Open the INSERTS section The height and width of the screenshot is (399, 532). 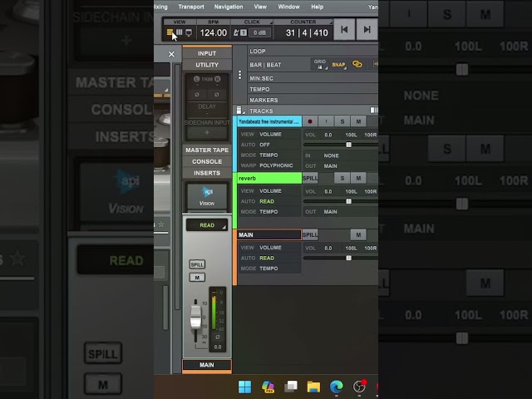click(207, 173)
